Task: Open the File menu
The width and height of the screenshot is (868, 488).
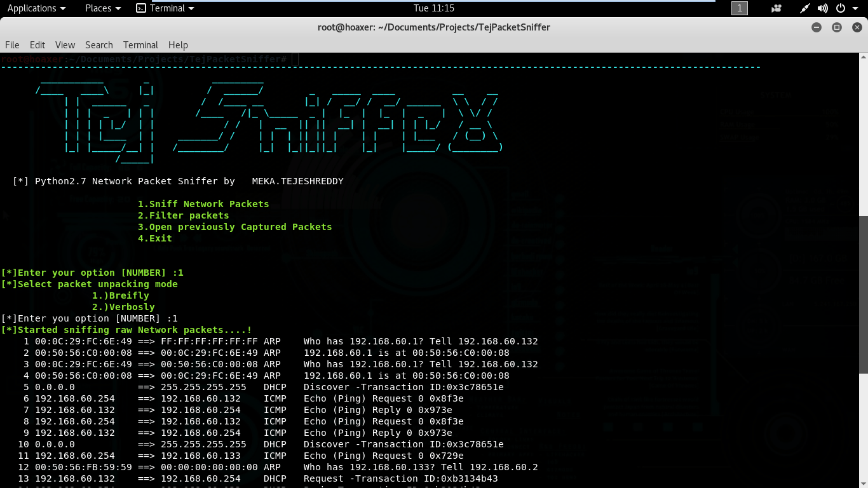Action: click(12, 44)
